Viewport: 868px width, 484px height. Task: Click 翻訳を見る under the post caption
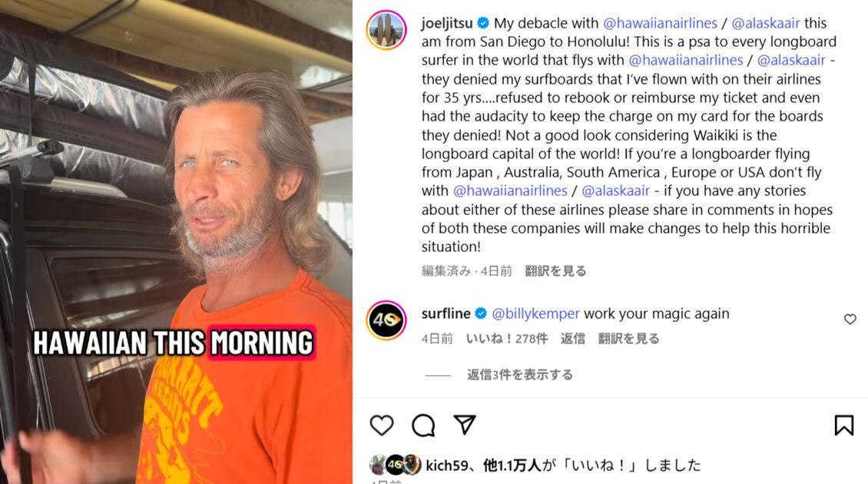555,270
